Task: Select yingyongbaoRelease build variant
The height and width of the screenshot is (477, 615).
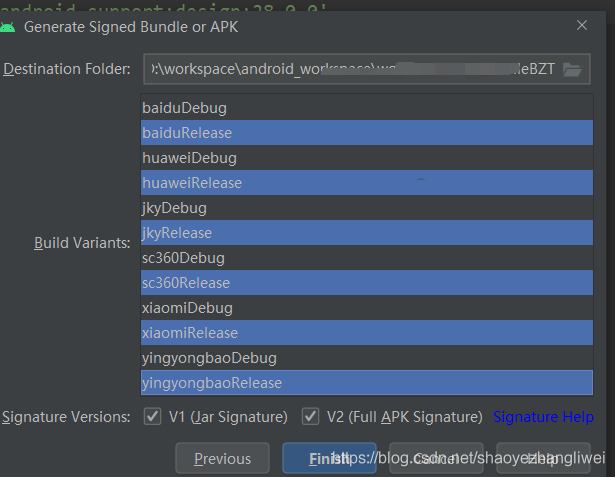Action: (x=367, y=383)
